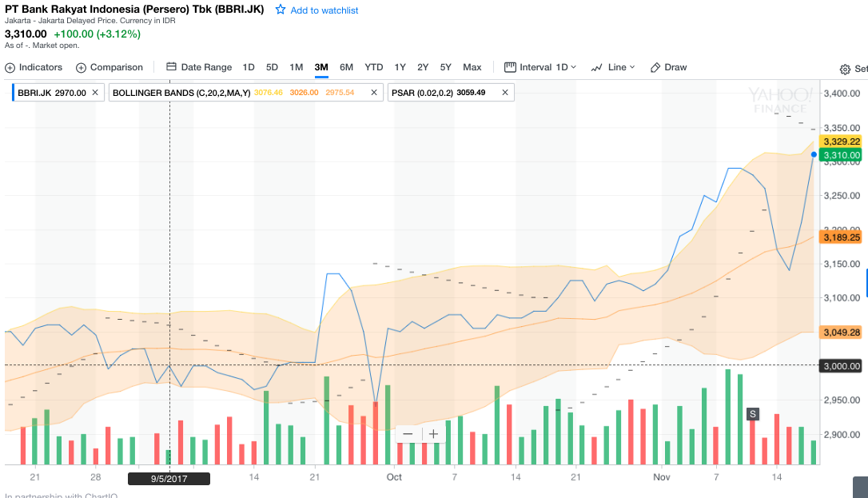Click the 3,310.00 current price label

tap(841, 155)
